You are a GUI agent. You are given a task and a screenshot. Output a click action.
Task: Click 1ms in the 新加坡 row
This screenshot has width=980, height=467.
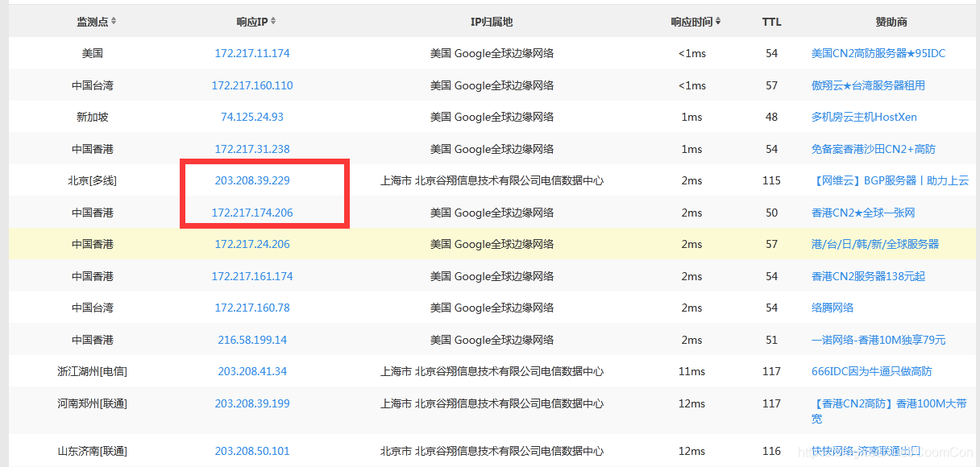(691, 117)
